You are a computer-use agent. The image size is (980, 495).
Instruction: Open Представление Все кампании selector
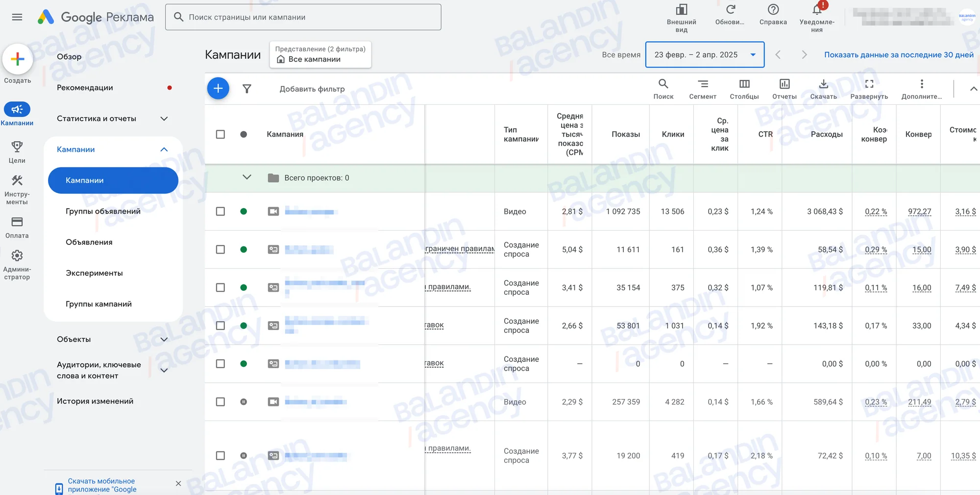point(320,54)
